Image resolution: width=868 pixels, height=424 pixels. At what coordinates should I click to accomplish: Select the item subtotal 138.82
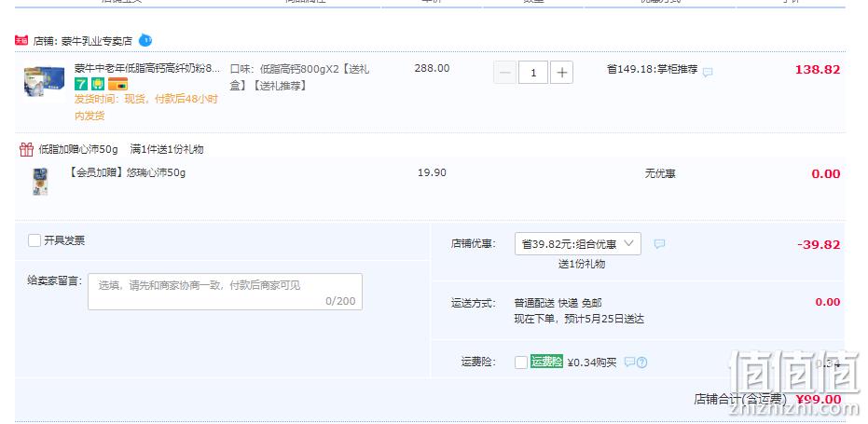coord(818,70)
